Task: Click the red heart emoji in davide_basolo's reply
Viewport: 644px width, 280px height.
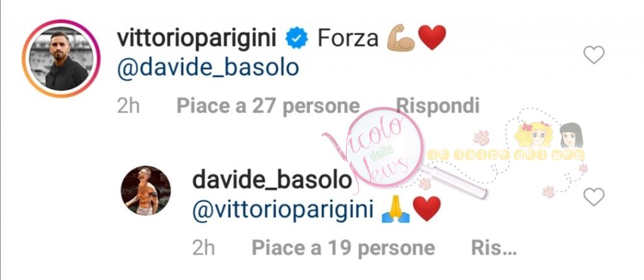Action: (427, 210)
